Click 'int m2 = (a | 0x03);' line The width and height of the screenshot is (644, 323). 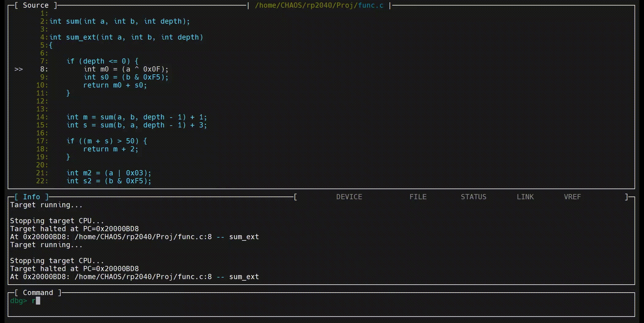[x=109, y=173]
